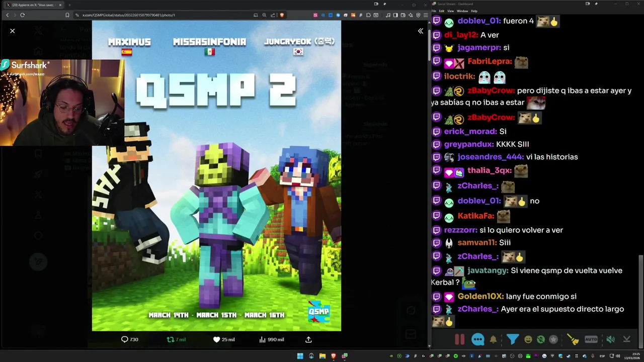The image size is (644, 362).
Task: View analytics icon showing 990 mil
Action: click(x=271, y=339)
